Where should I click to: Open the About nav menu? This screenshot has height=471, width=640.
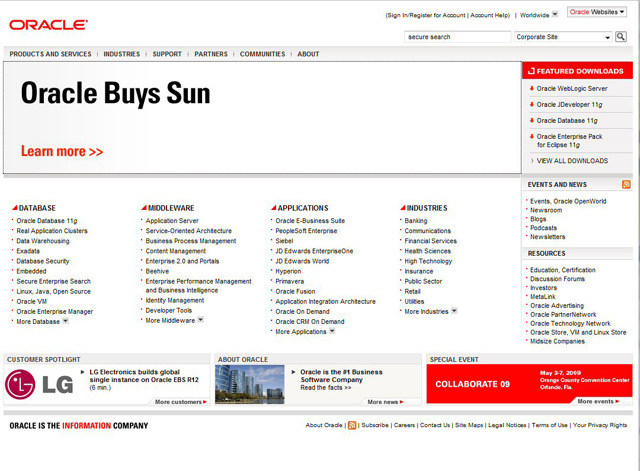click(x=308, y=54)
